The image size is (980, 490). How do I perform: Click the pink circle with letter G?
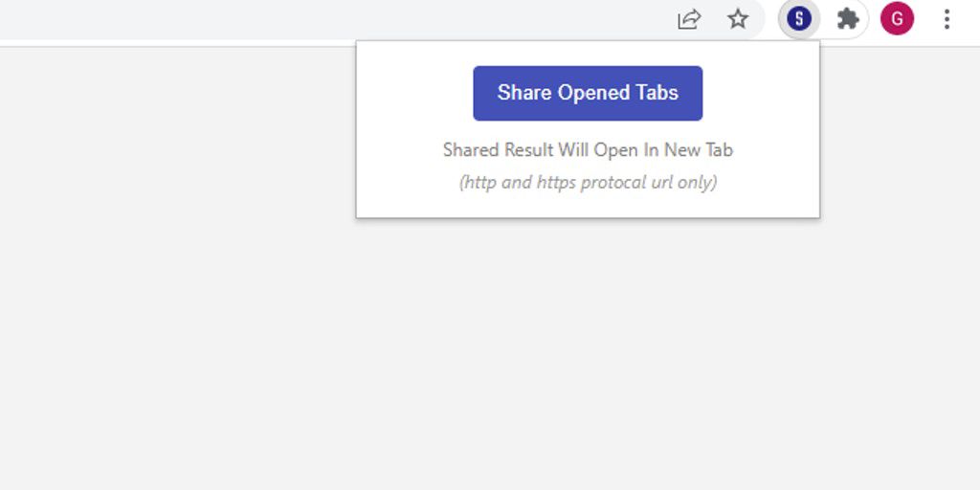point(897,19)
